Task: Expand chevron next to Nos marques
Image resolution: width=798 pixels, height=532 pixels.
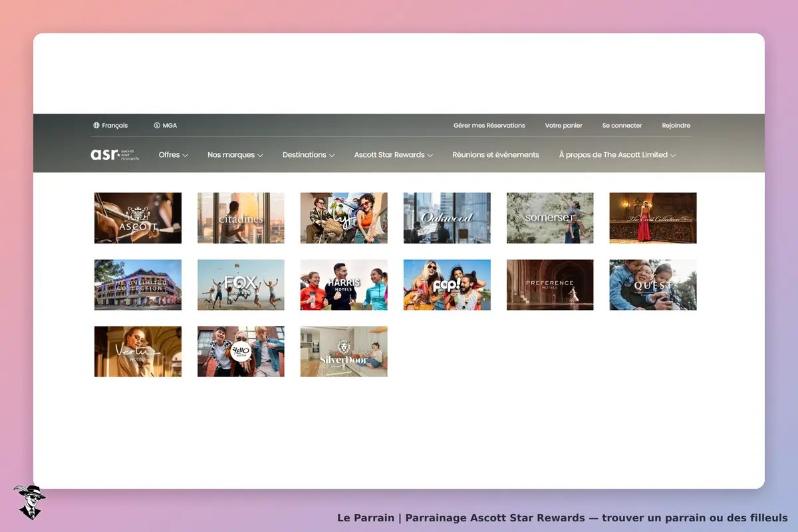Action: [260, 156]
